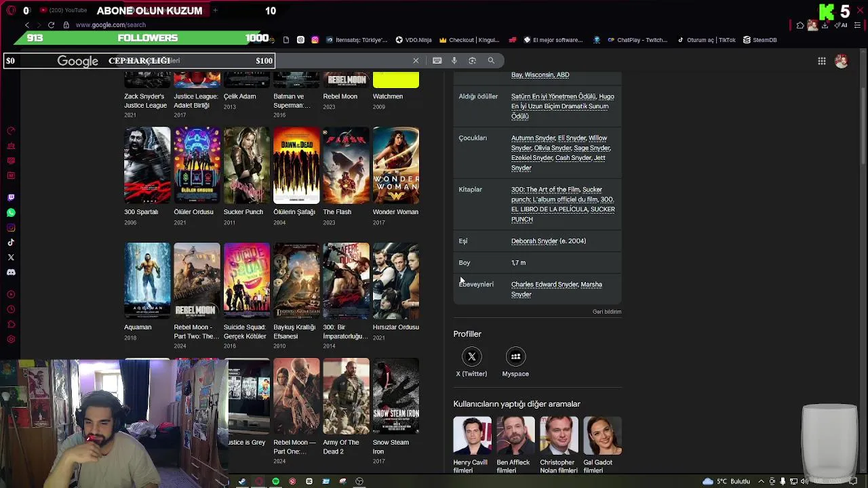Click the page vertical scrollbar
868x488 pixels.
tap(863, 125)
